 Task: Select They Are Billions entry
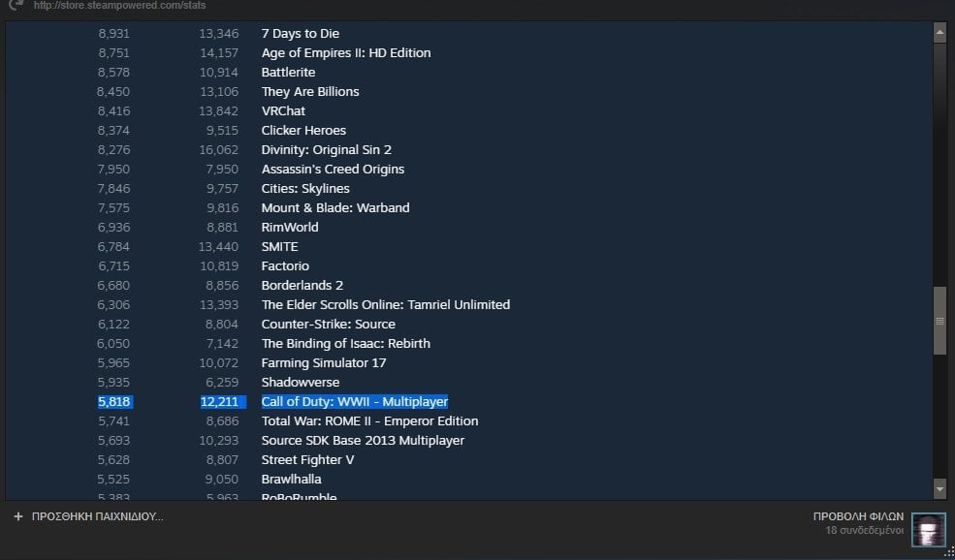pyautogui.click(x=310, y=92)
